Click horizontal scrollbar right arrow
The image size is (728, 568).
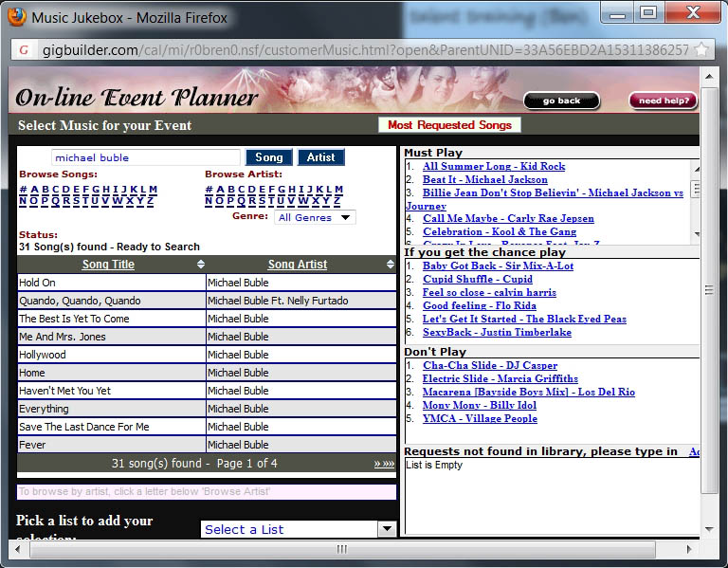(689, 549)
